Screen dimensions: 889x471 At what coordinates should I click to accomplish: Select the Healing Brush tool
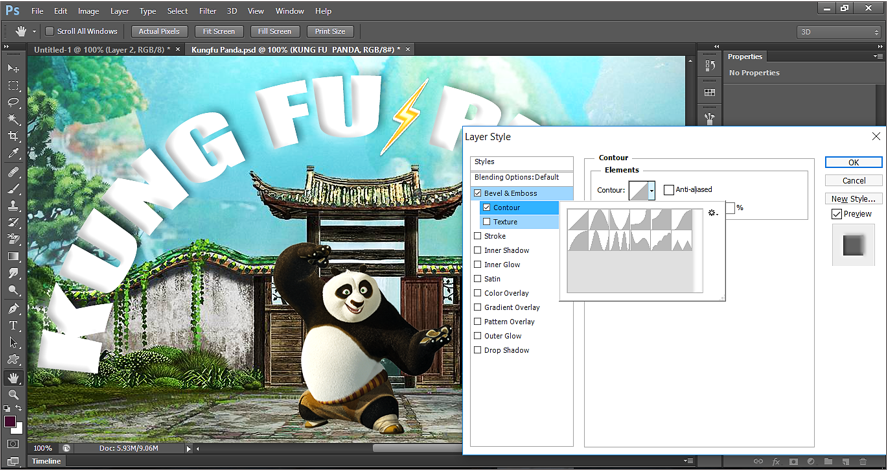click(13, 172)
